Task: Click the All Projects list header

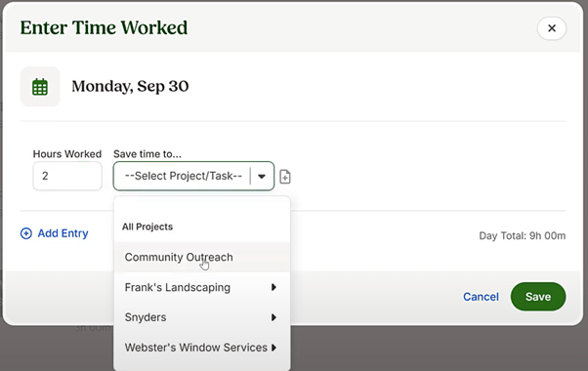Action: (x=147, y=227)
